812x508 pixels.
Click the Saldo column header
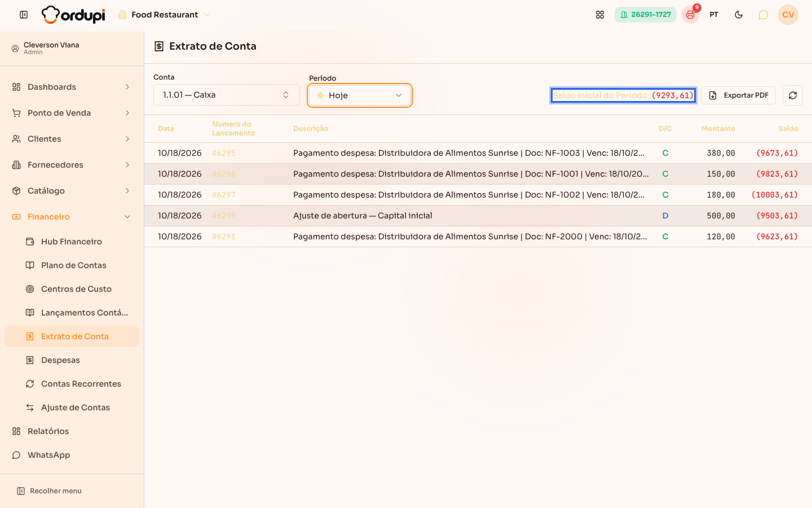[788, 129]
